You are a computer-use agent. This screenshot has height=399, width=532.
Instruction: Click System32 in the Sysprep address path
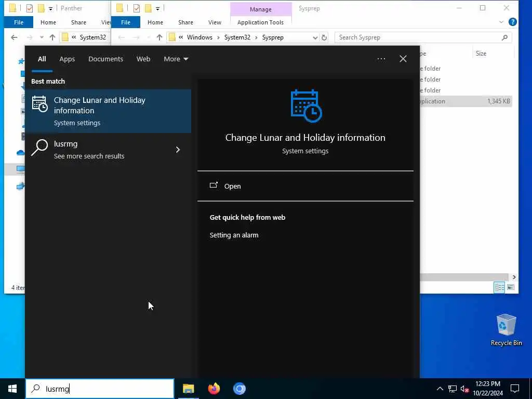click(237, 37)
